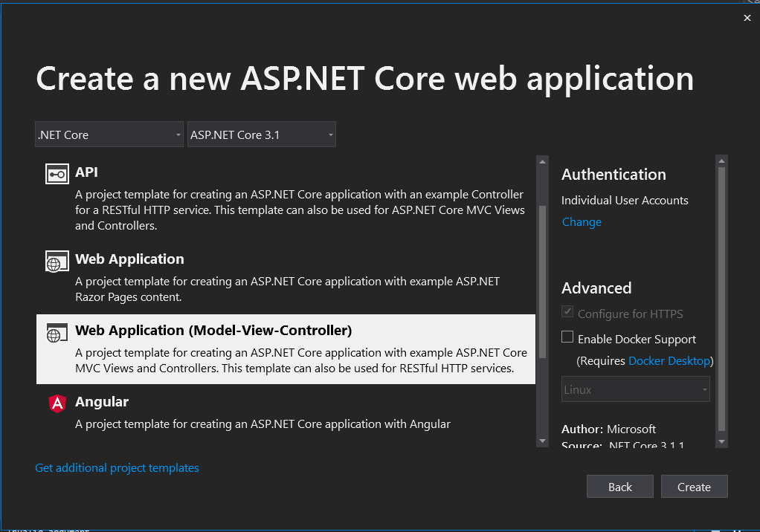Expand the ASP.NET Core 3.1 version dropdown
The height and width of the screenshot is (532, 760).
pyautogui.click(x=261, y=134)
